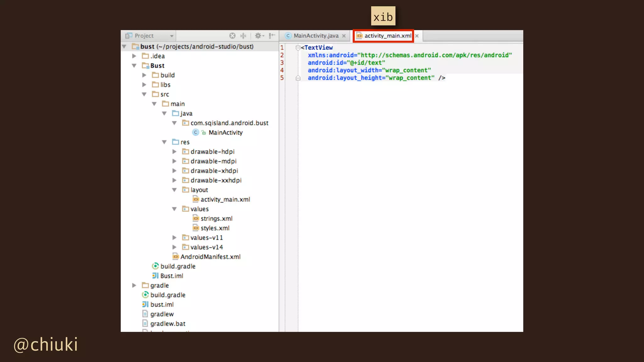This screenshot has height=362, width=644.
Task: Select strings.xml in the project tree
Action: point(216,218)
